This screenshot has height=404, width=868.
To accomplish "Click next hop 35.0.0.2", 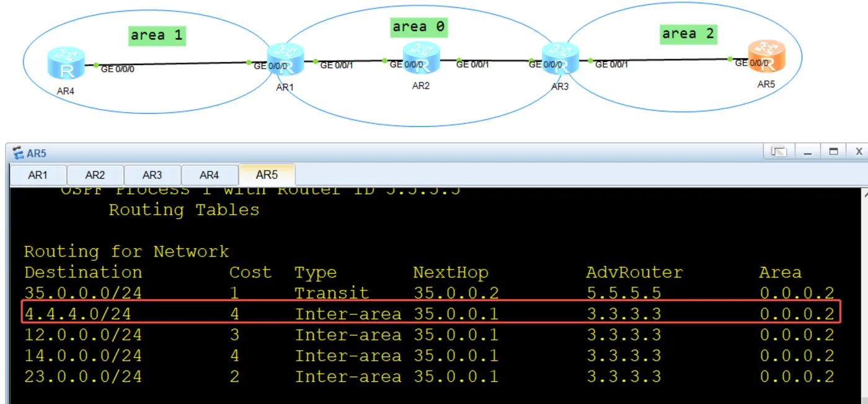I will (456, 293).
